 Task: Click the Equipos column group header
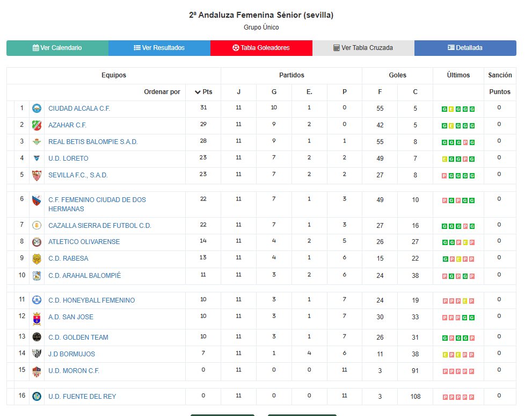(114, 75)
